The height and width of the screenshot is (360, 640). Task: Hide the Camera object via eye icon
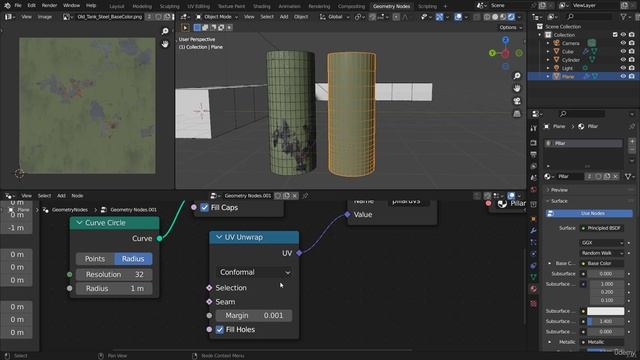tap(623, 43)
